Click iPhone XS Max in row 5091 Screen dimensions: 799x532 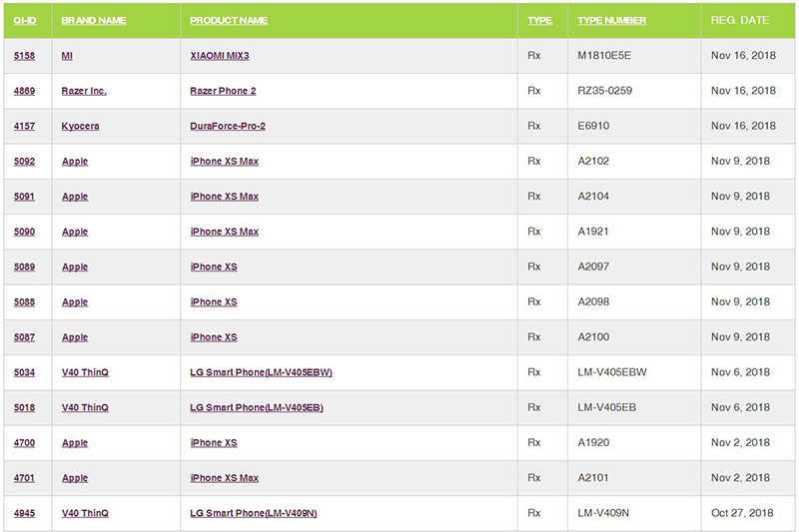coord(224,197)
